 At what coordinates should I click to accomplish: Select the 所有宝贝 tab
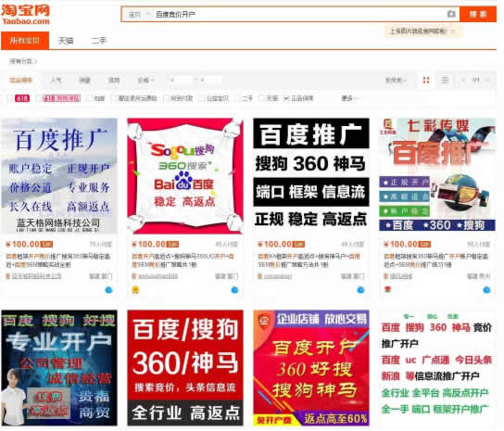tap(25, 41)
